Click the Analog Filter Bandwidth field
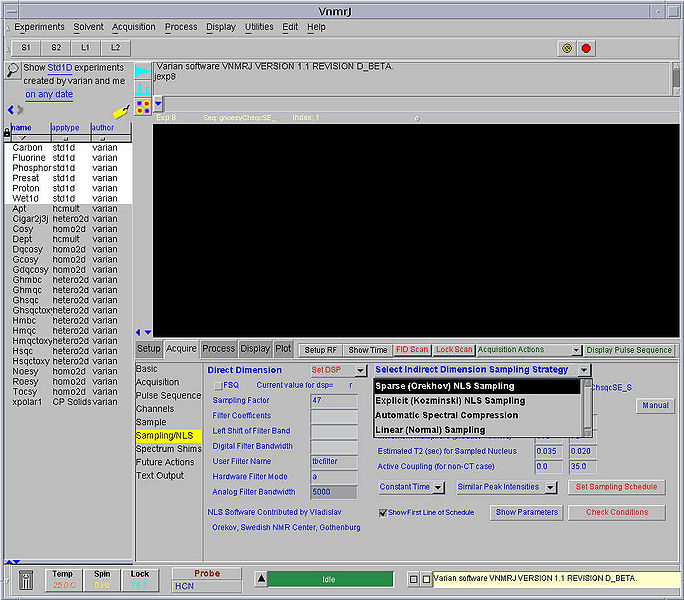The width and height of the screenshot is (684, 600). [x=333, y=492]
